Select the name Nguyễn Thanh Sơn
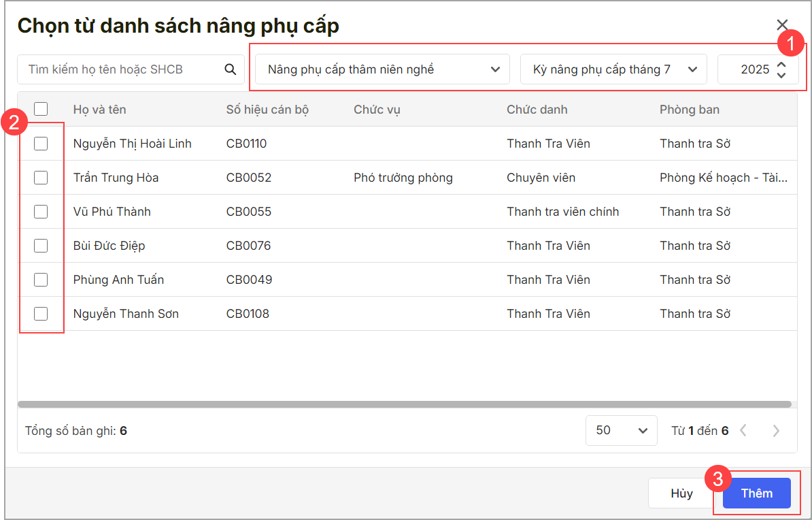812x520 pixels. [x=126, y=314]
